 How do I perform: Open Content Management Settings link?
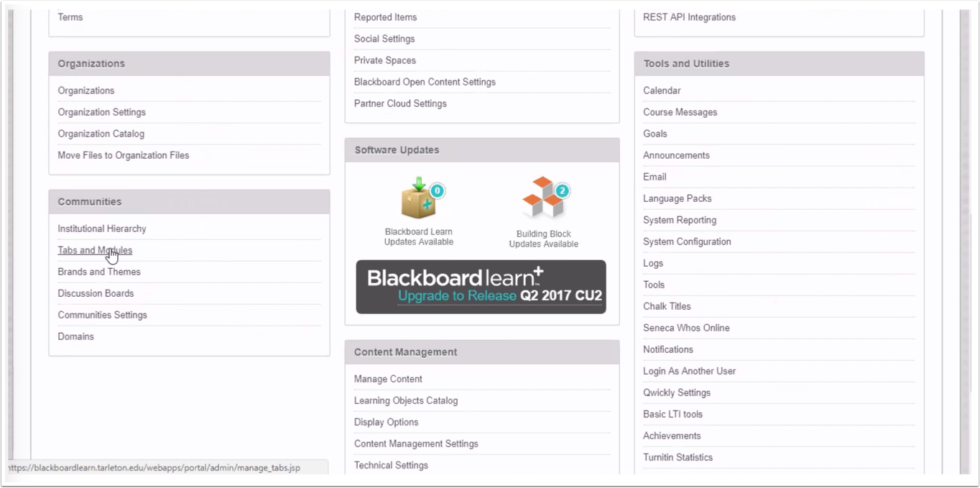tap(416, 443)
